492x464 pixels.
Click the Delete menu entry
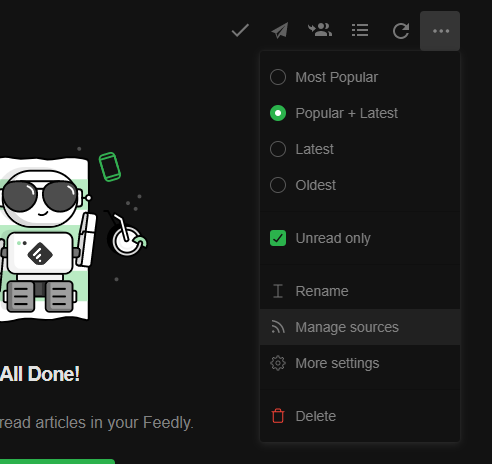click(x=360, y=416)
